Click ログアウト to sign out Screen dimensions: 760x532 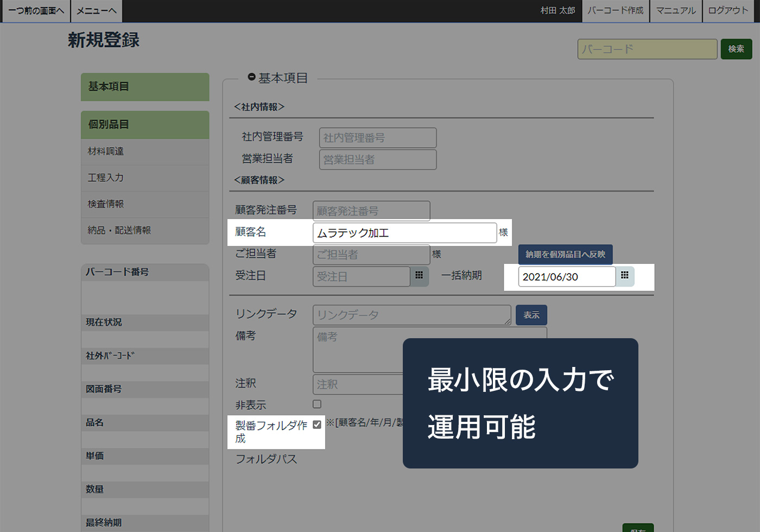(728, 11)
